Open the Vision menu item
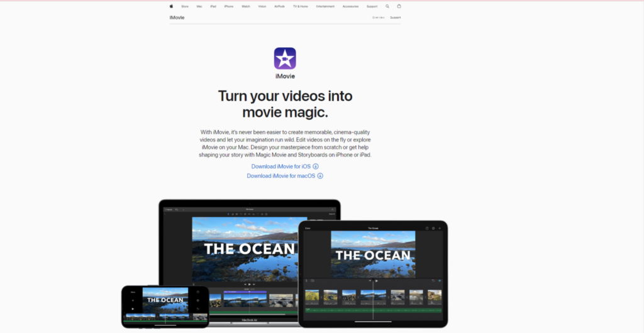 pos(262,6)
